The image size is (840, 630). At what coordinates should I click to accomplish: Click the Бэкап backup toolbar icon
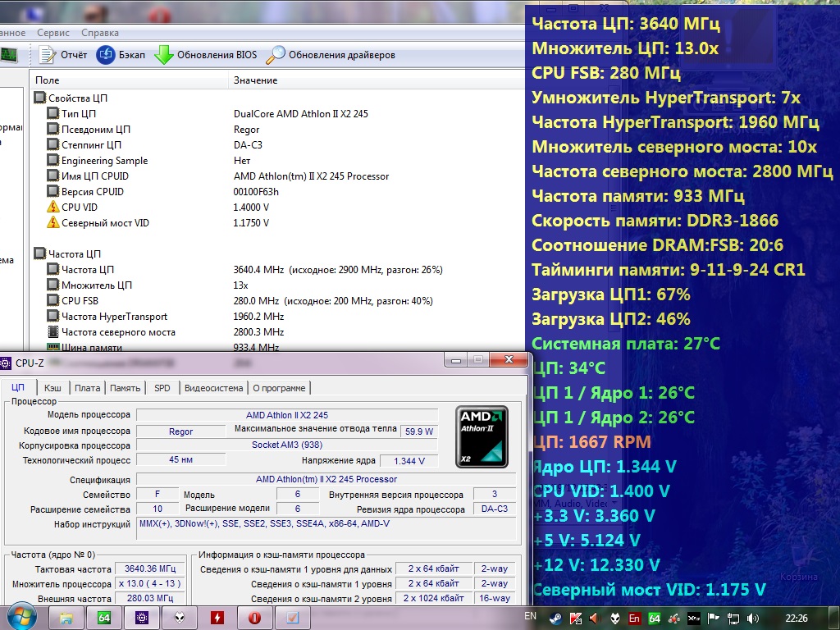pos(106,55)
